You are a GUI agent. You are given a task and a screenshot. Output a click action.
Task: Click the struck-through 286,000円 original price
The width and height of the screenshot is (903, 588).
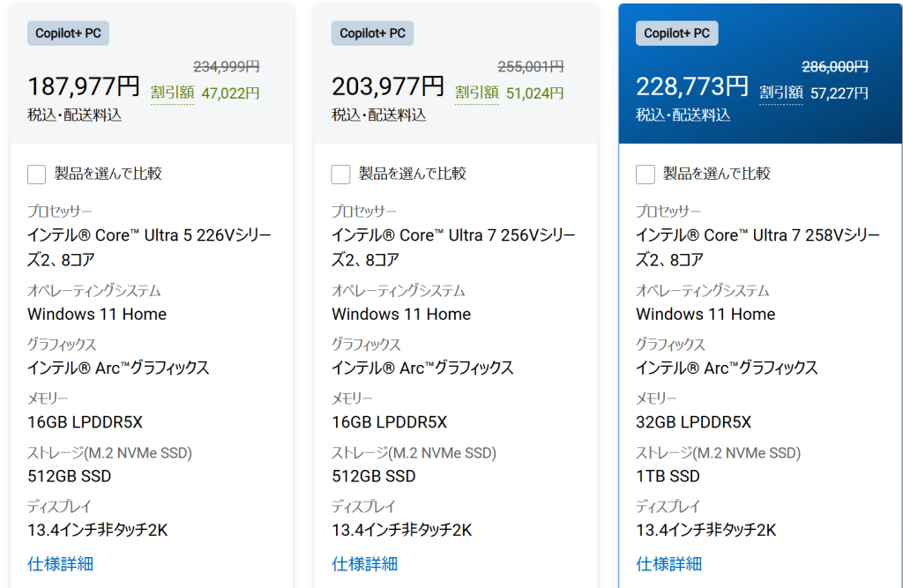click(835, 66)
